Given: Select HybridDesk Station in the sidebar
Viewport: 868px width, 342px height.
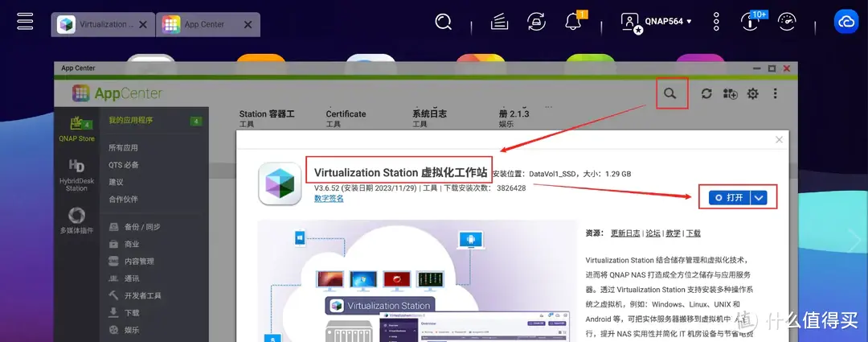Looking at the screenshot, I should [76, 175].
